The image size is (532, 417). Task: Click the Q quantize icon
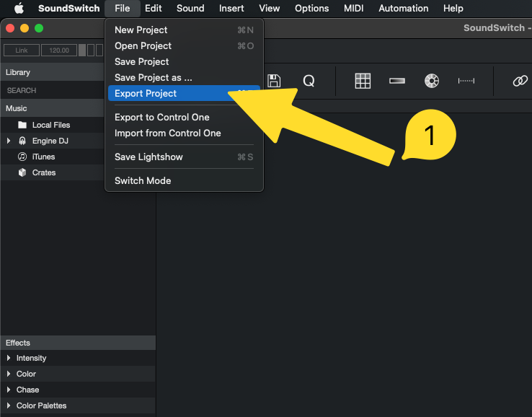click(x=309, y=81)
